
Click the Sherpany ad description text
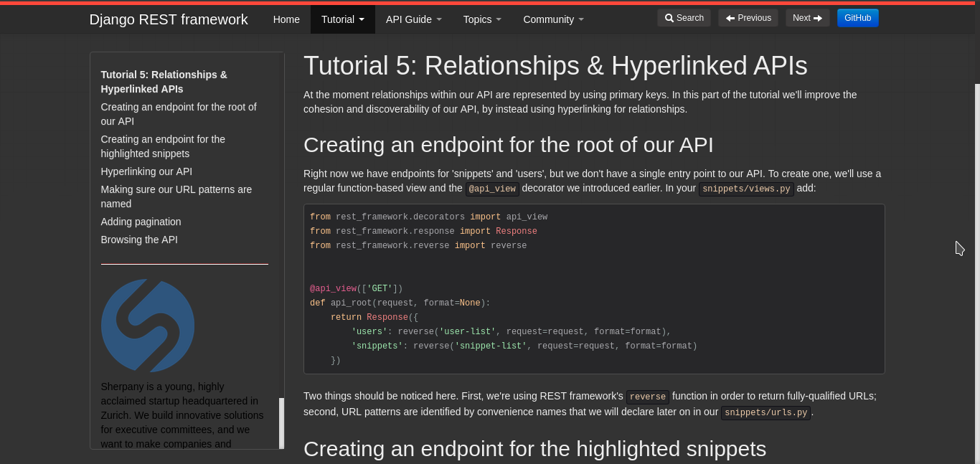click(182, 415)
